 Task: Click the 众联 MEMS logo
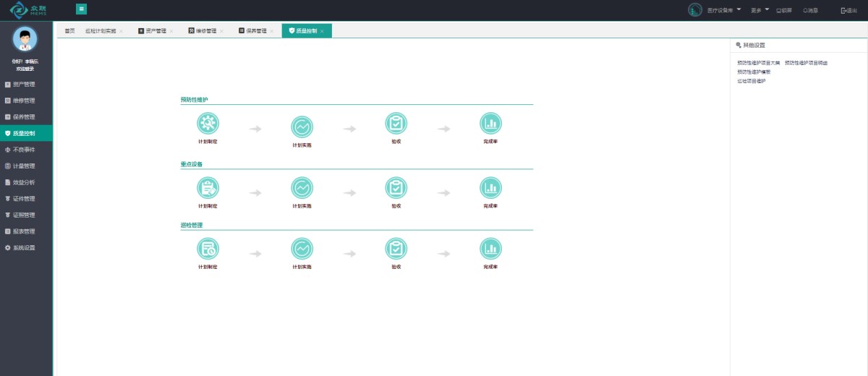coord(28,10)
